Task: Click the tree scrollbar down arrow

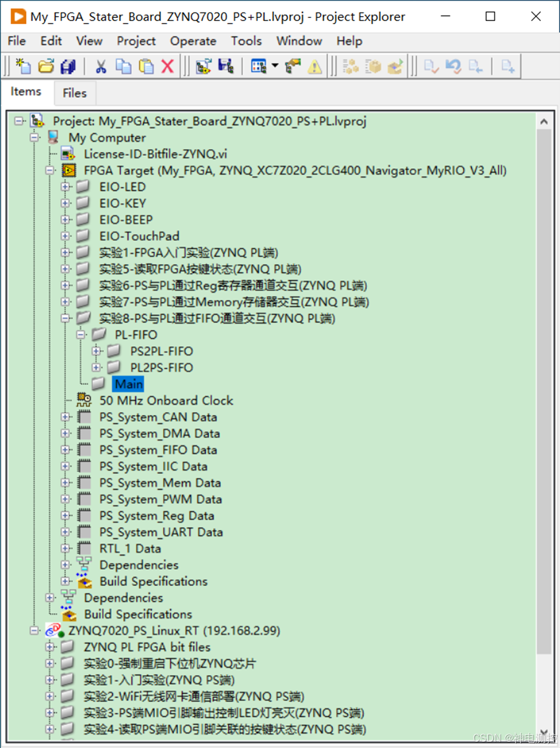Action: point(544,733)
